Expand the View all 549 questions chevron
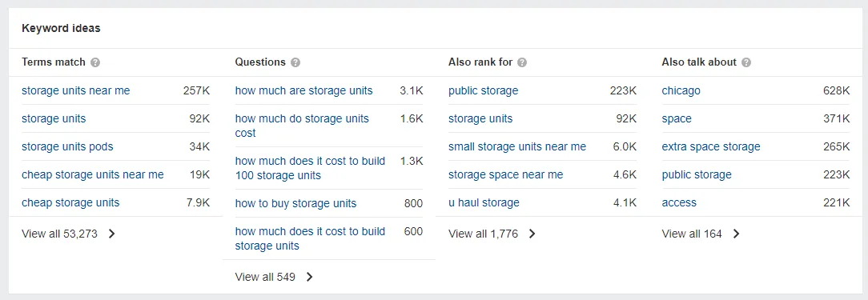 (309, 277)
